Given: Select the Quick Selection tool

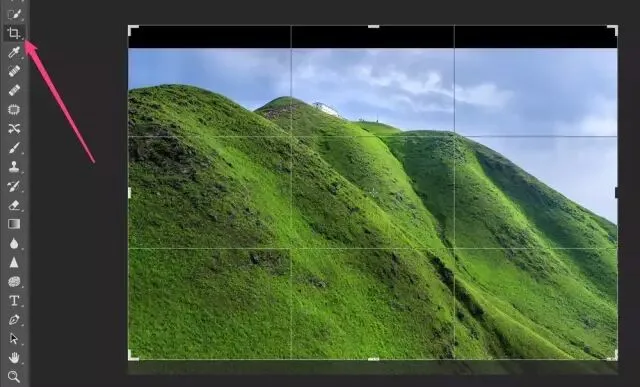Looking at the screenshot, I should point(14,14).
